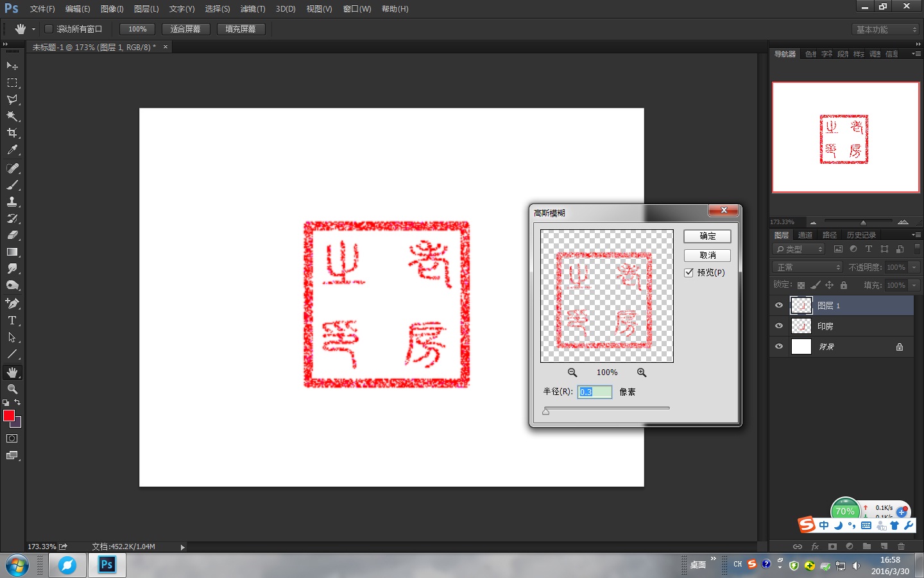Switch to the 通道 panel tab

click(805, 234)
